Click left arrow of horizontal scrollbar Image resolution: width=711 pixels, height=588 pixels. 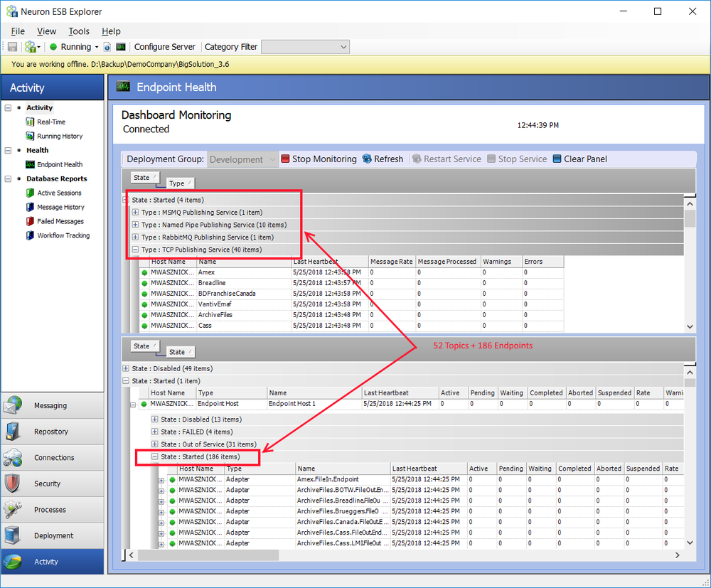(x=132, y=555)
